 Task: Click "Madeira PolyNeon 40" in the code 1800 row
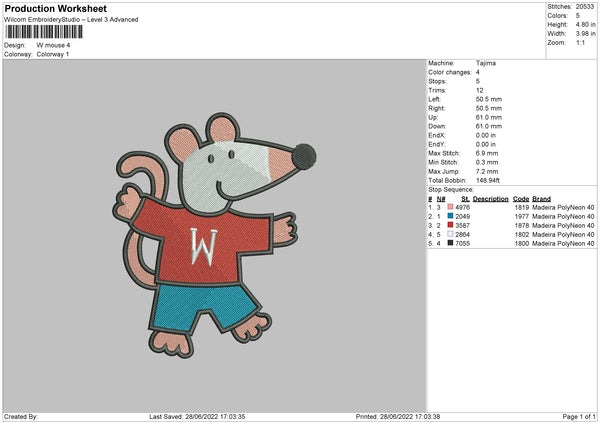(563, 243)
